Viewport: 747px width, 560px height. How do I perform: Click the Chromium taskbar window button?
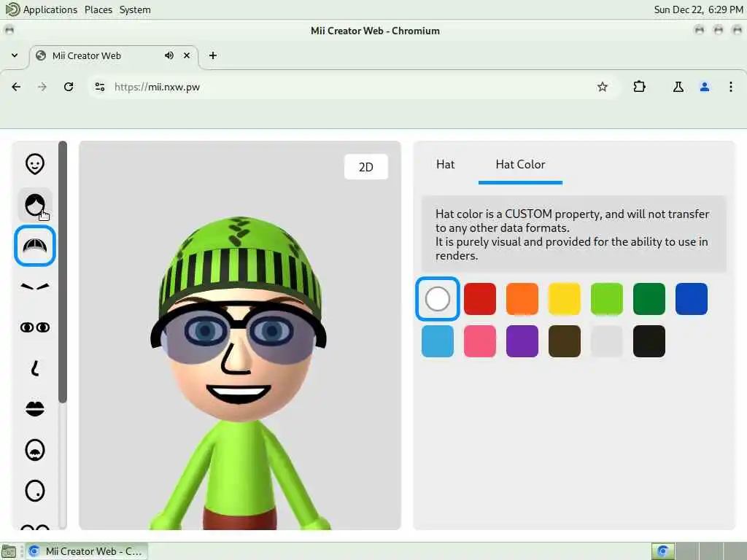pos(86,551)
